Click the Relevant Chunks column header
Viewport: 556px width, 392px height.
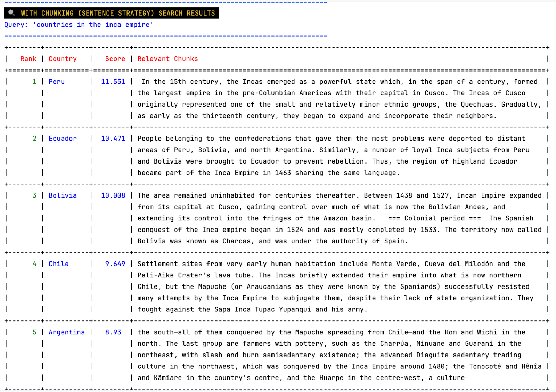(168, 59)
